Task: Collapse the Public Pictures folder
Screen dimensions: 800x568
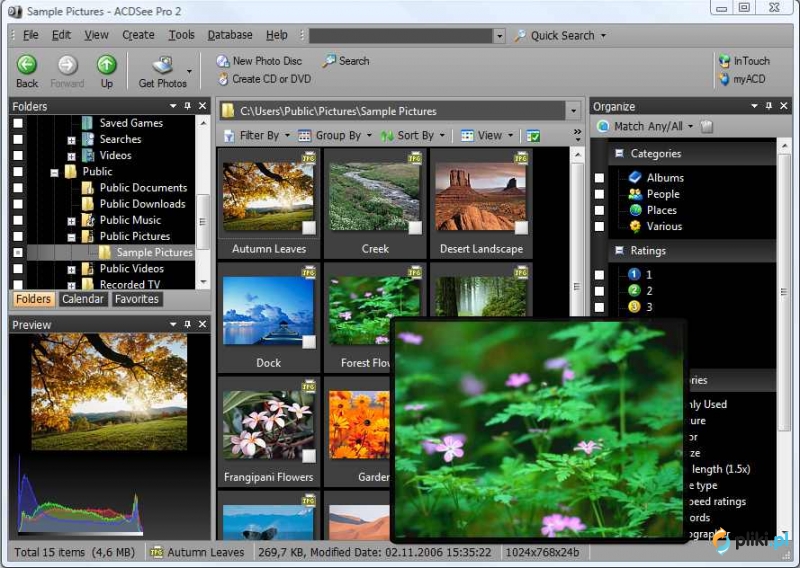Action: click(71, 237)
